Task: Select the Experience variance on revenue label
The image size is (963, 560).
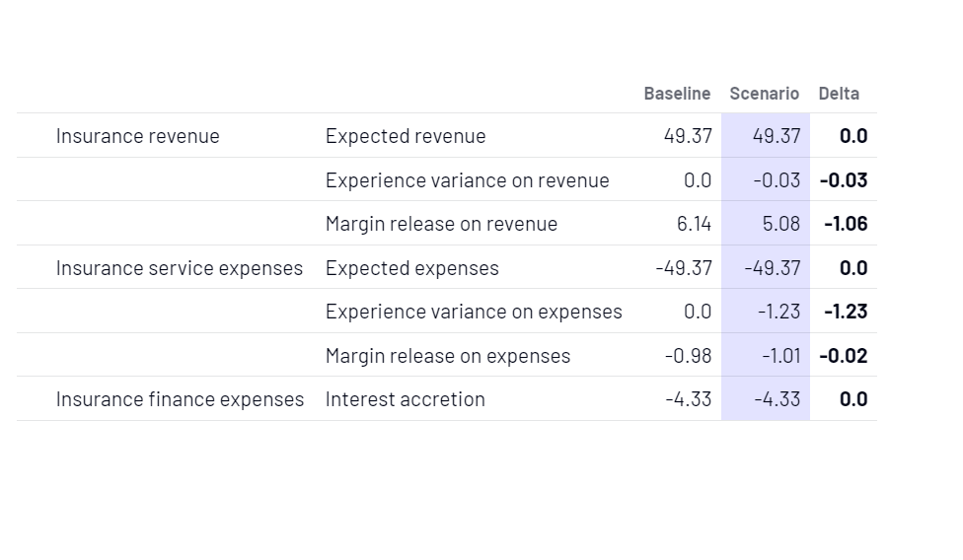Action: pos(467,180)
